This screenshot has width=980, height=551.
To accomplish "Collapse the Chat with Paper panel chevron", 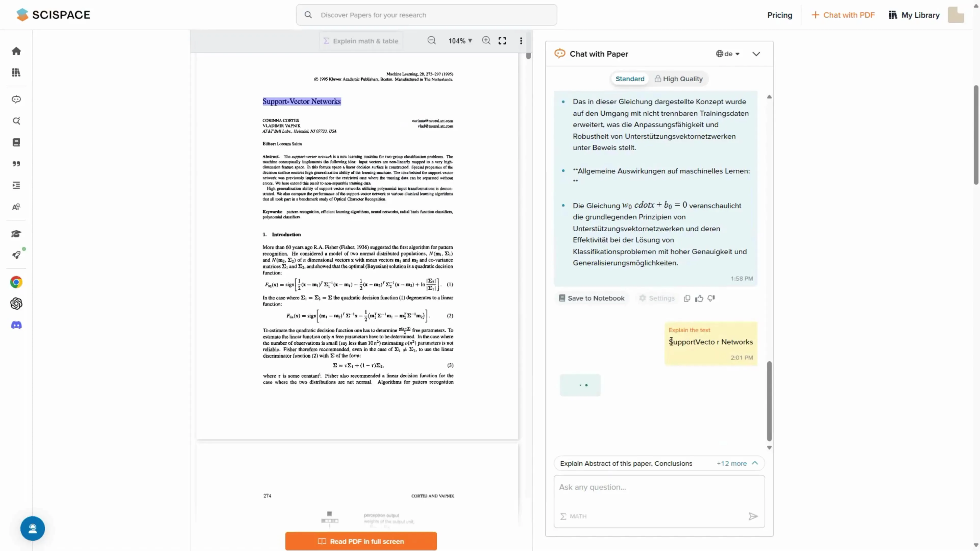I will [x=756, y=54].
